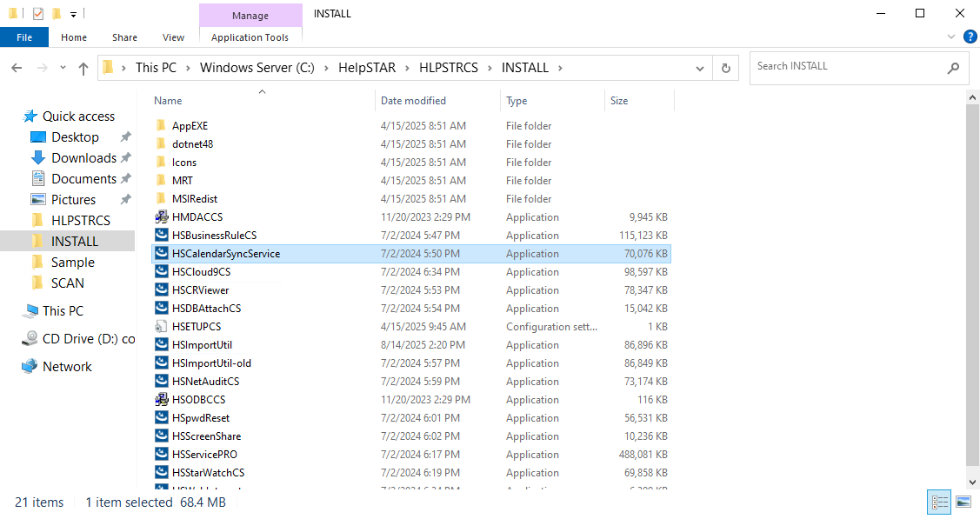Click the HMDACCS installer icon
Screen dimensions: 980x519
(x=161, y=217)
